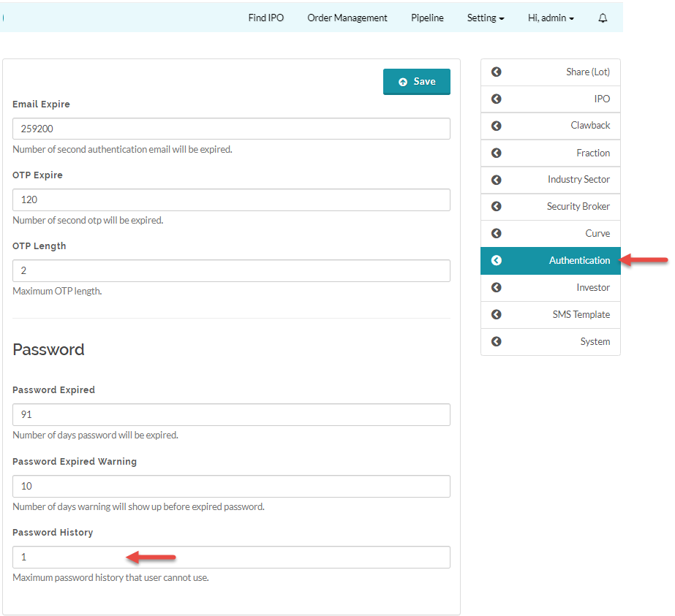
Task: Click chevron icon beside Share (Lot)
Action: 497,72
